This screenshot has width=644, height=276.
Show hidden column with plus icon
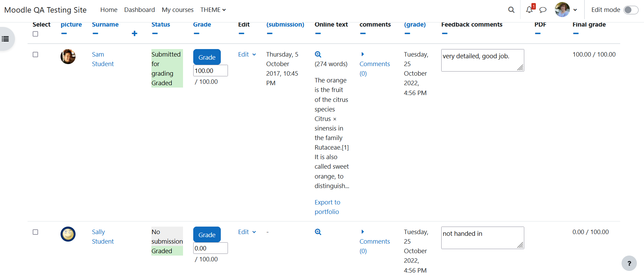[x=134, y=33]
